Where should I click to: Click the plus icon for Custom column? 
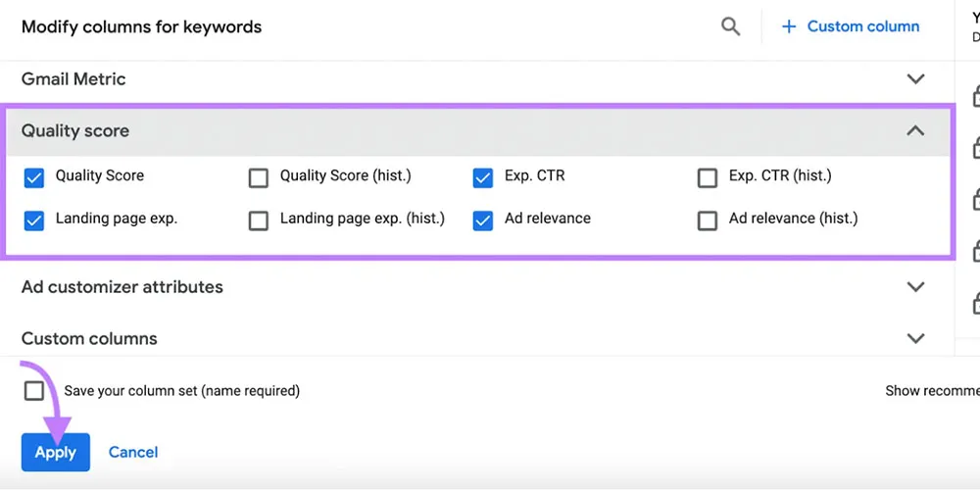point(789,26)
